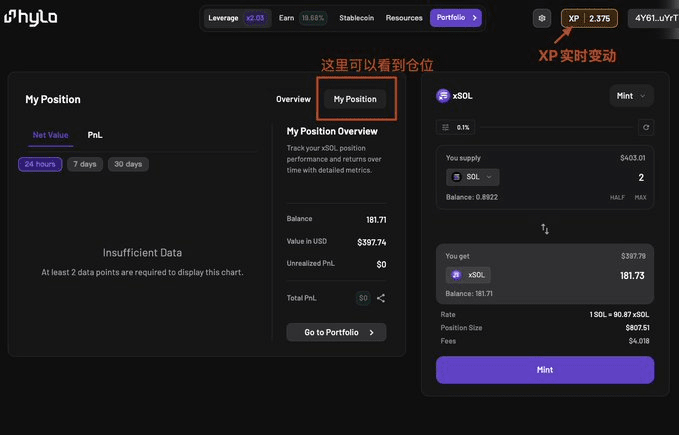Click the hylo logo
679x435 pixels.
[30, 17]
